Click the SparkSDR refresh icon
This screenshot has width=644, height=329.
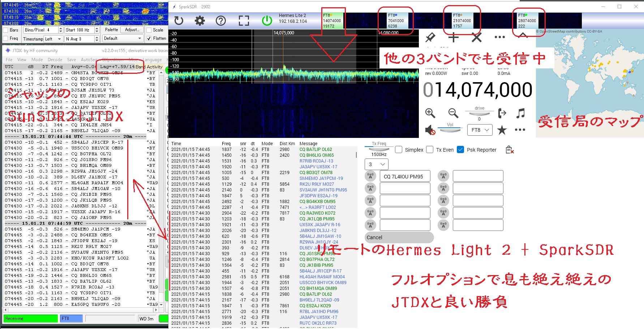coord(179,21)
